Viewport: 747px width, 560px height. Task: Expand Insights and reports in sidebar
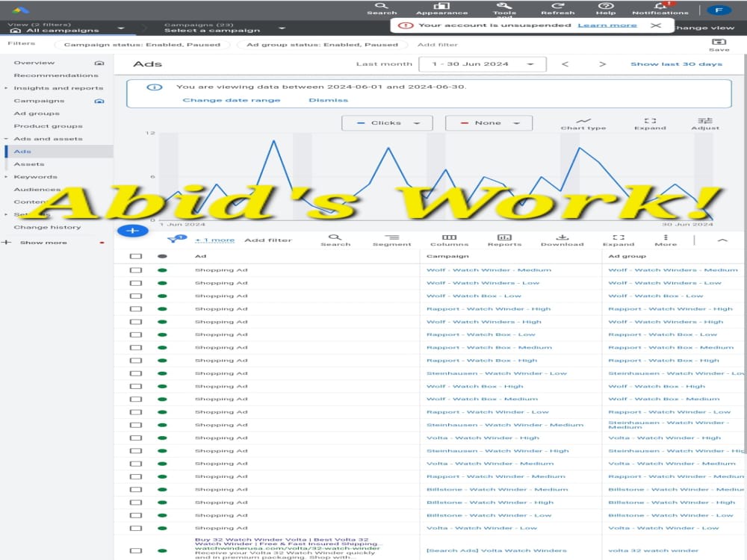point(6,88)
